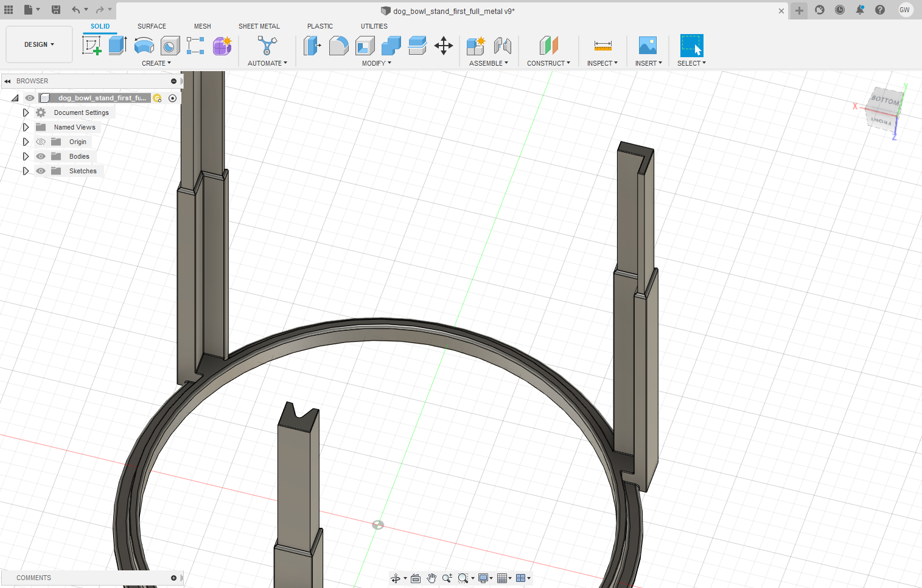
Task: Open the MODIFY menu
Action: click(376, 63)
